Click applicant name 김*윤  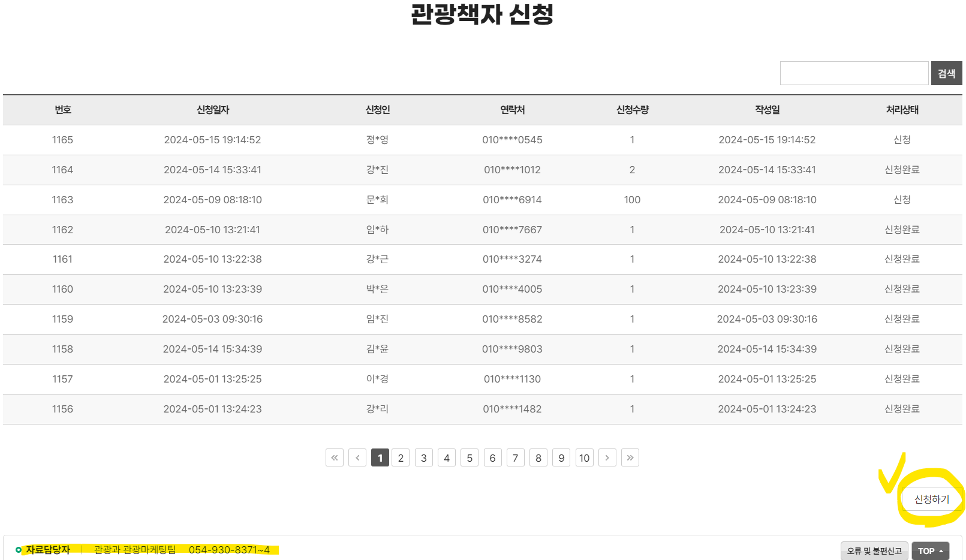click(378, 349)
